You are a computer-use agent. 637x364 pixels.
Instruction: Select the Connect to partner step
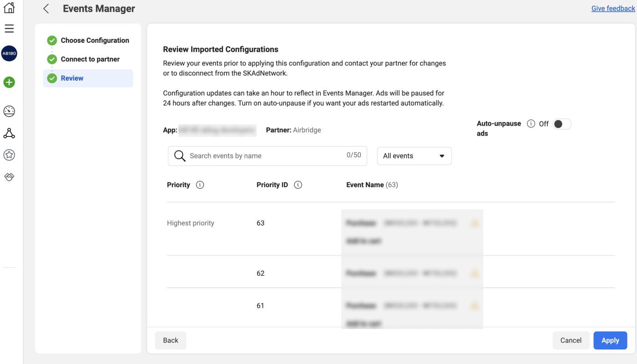tap(90, 59)
